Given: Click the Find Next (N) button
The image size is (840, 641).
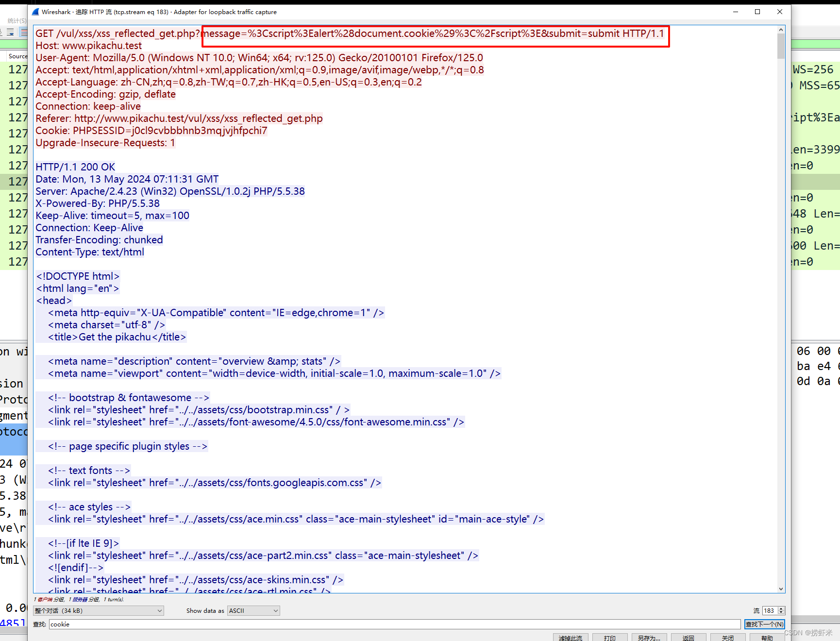Looking at the screenshot, I should click(x=765, y=624).
